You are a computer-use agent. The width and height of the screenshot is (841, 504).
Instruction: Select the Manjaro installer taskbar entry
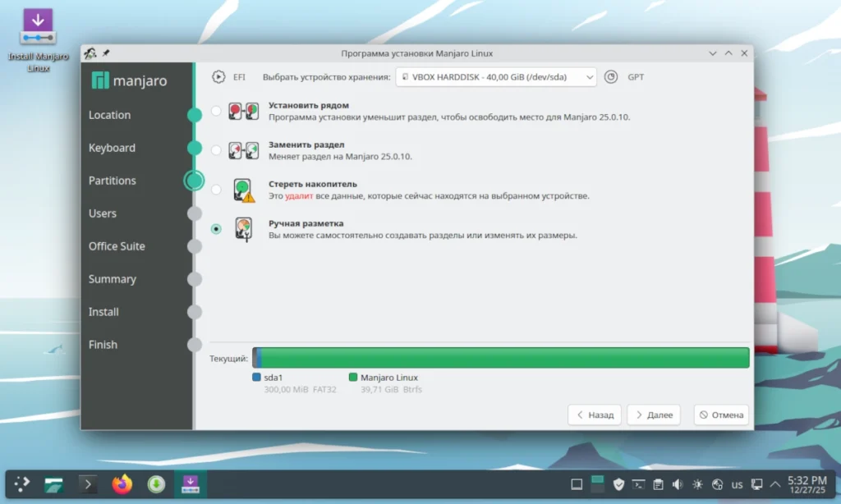point(191,484)
